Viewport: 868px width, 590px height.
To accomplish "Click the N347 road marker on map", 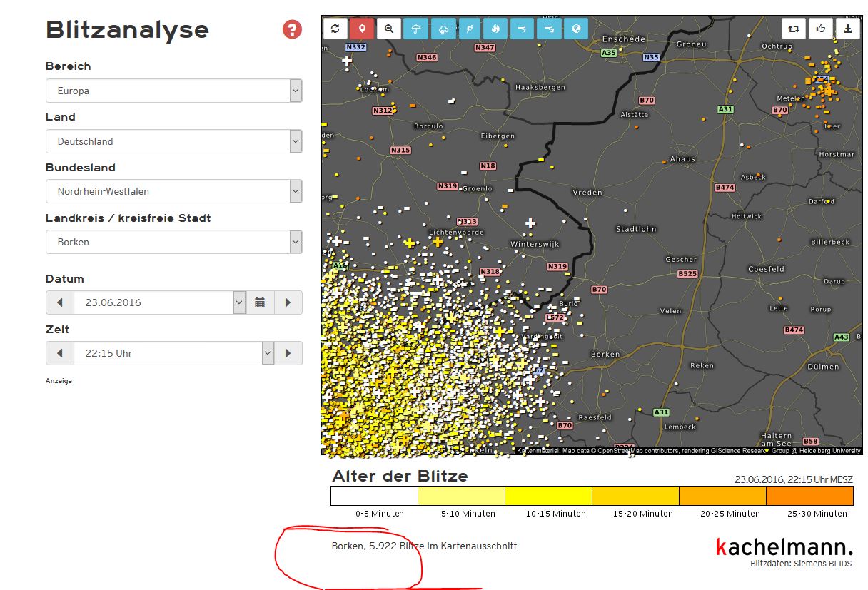I will tap(485, 48).
